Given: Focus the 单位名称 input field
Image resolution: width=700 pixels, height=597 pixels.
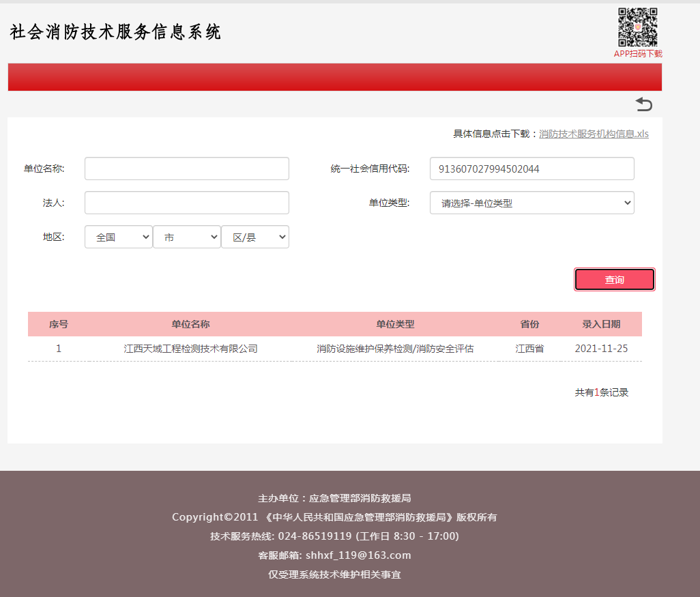Looking at the screenshot, I should [x=187, y=169].
